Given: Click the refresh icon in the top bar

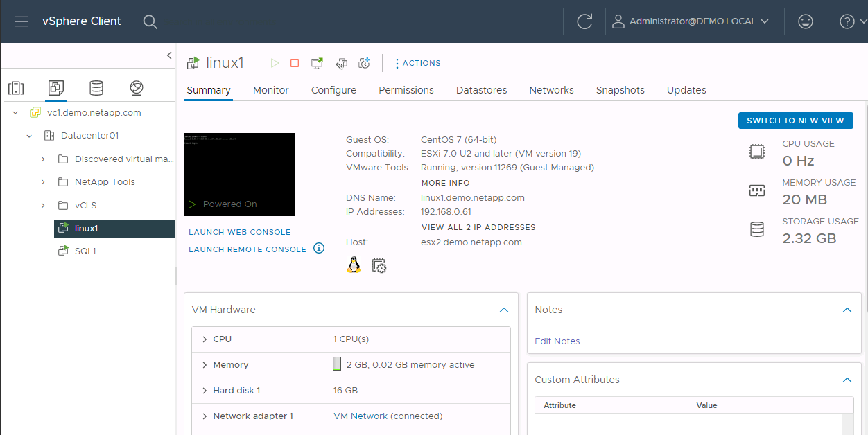Looking at the screenshot, I should [584, 21].
